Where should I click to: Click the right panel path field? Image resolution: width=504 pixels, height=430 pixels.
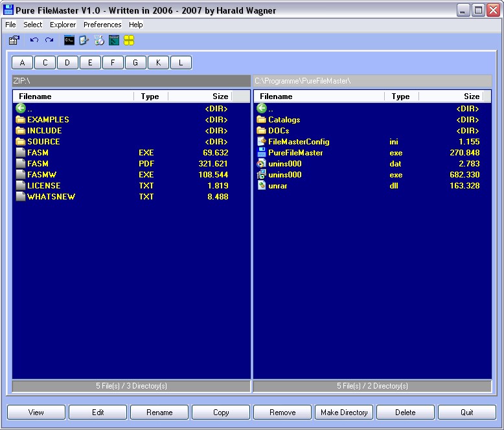click(x=372, y=81)
